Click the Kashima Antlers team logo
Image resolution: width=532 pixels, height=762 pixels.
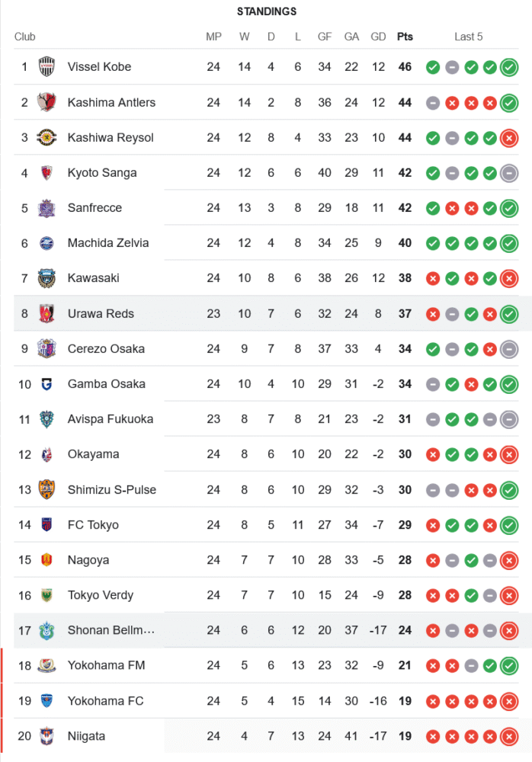(46, 102)
